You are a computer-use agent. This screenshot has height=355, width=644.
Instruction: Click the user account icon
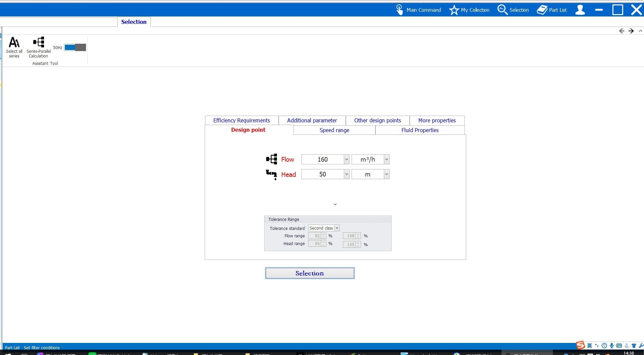580,10
